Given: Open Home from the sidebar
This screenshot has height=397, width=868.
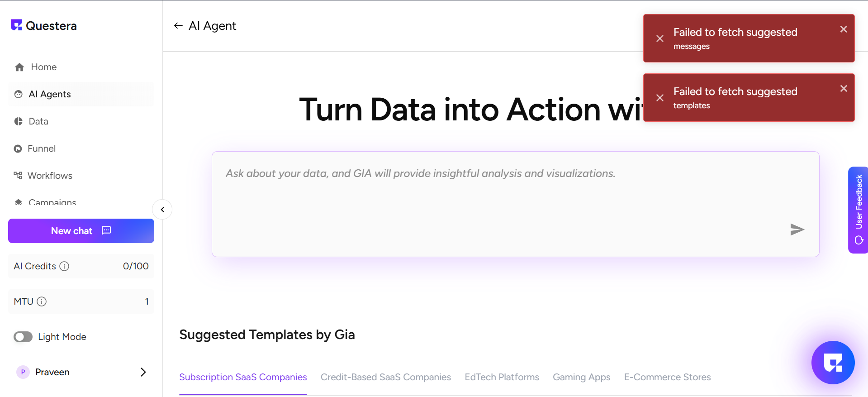Looking at the screenshot, I should click(43, 67).
